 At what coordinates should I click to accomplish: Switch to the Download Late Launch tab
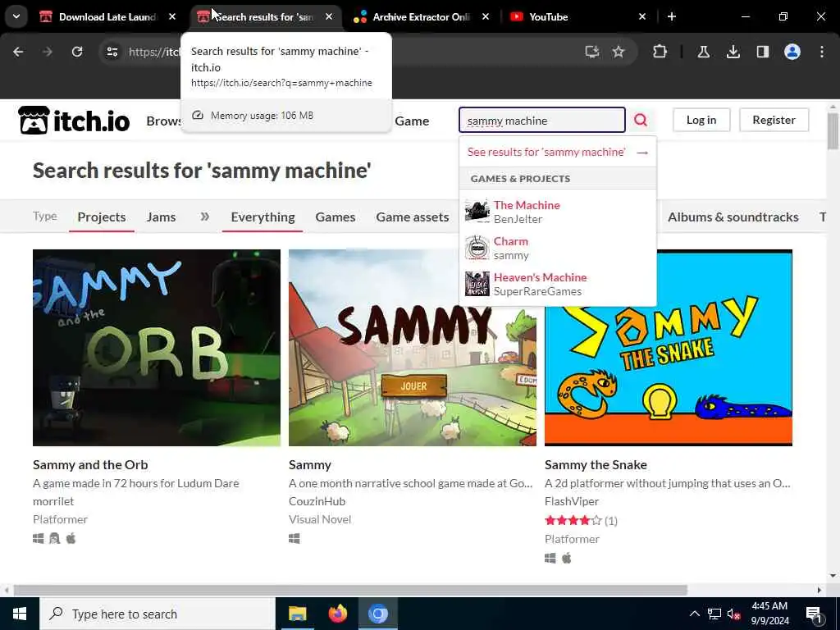click(x=107, y=16)
